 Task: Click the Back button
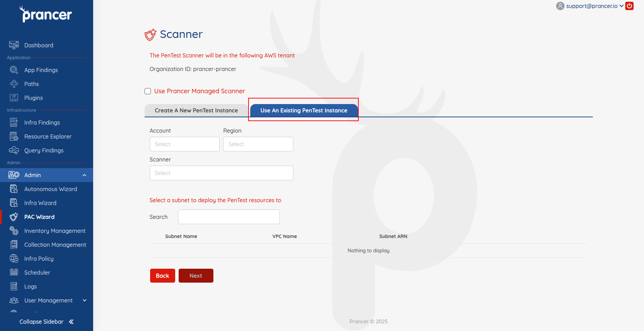[x=163, y=276]
